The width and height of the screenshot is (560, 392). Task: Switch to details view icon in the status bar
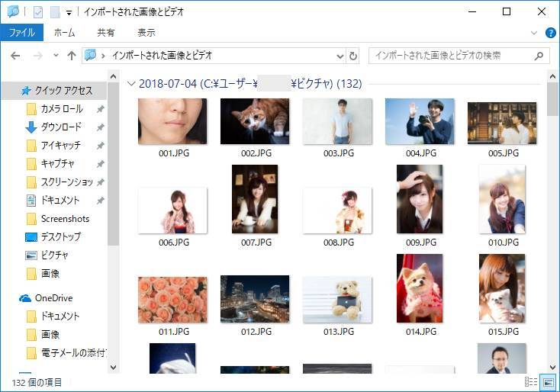click(531, 382)
